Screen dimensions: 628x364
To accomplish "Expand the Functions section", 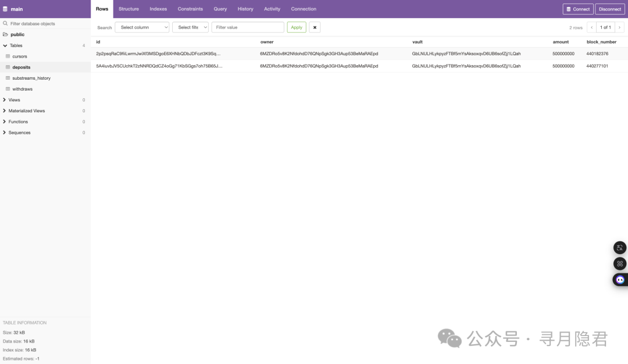I will (x=5, y=122).
